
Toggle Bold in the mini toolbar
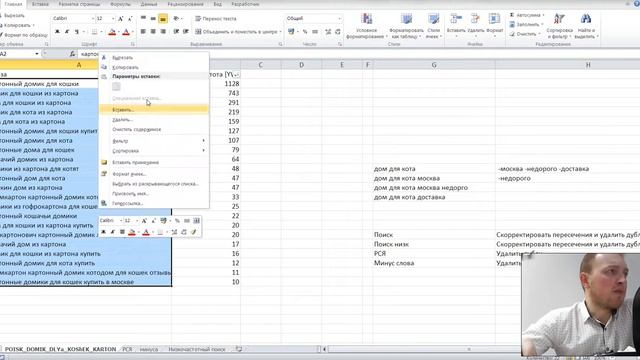click(x=104, y=232)
